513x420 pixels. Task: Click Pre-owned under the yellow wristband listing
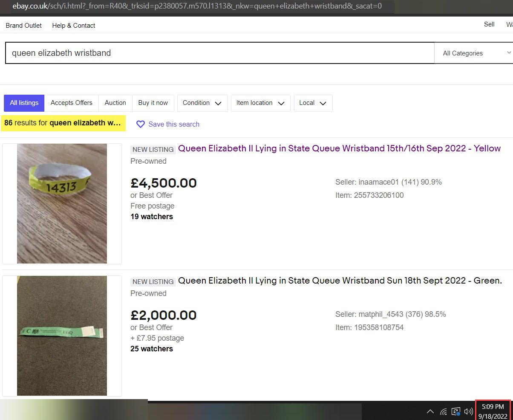tap(148, 161)
